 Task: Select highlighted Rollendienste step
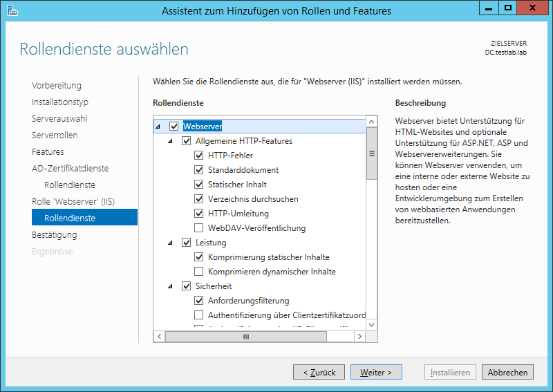tap(84, 217)
